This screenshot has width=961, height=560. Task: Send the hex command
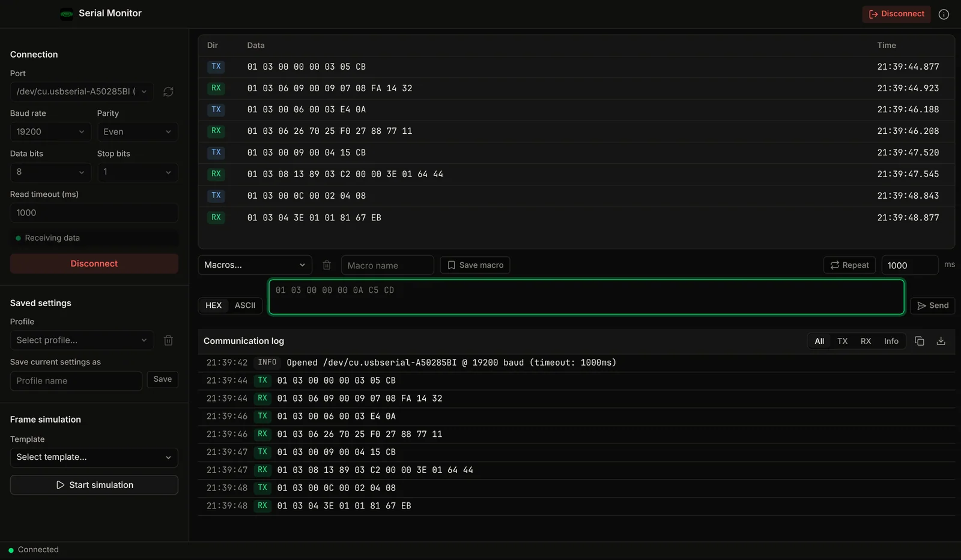pyautogui.click(x=932, y=306)
